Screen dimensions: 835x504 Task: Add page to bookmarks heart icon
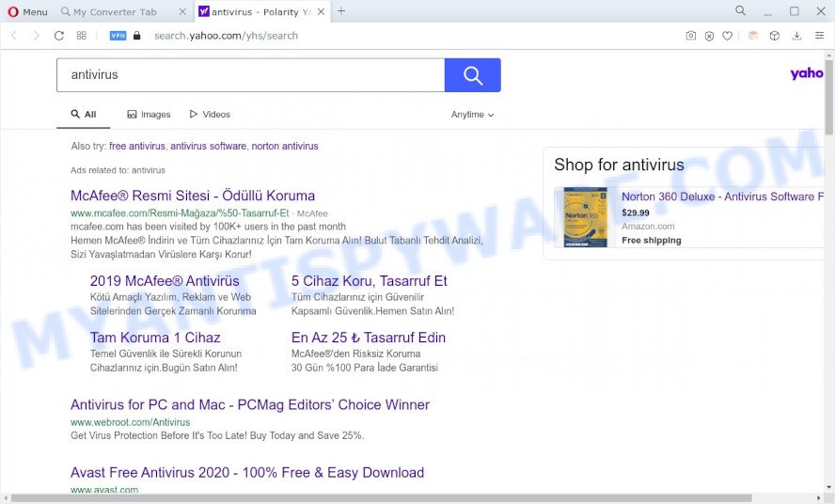click(x=728, y=36)
